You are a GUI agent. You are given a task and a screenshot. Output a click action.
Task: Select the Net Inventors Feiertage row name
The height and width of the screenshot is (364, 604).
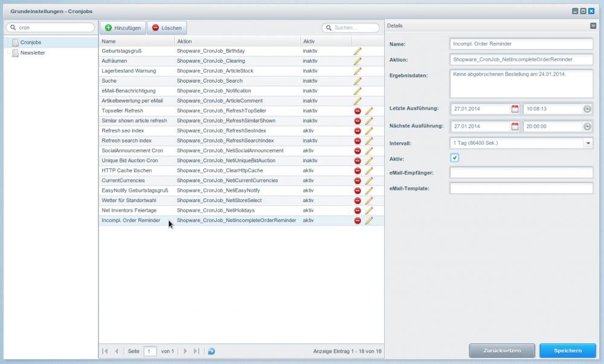pyautogui.click(x=129, y=211)
